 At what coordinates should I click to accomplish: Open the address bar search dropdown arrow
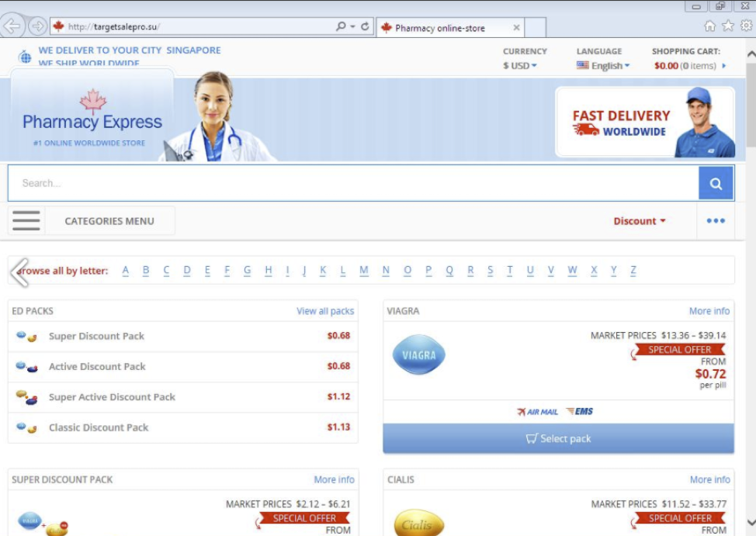coord(353,26)
